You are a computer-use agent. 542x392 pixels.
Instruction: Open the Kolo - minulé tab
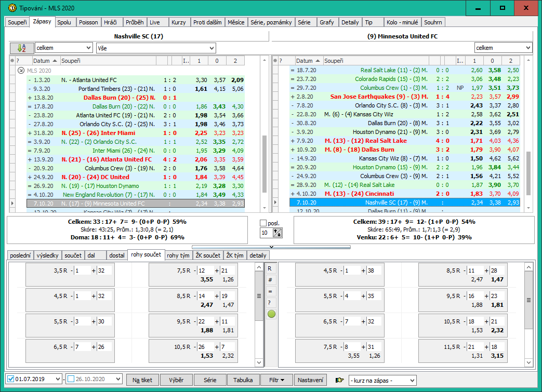click(x=402, y=22)
